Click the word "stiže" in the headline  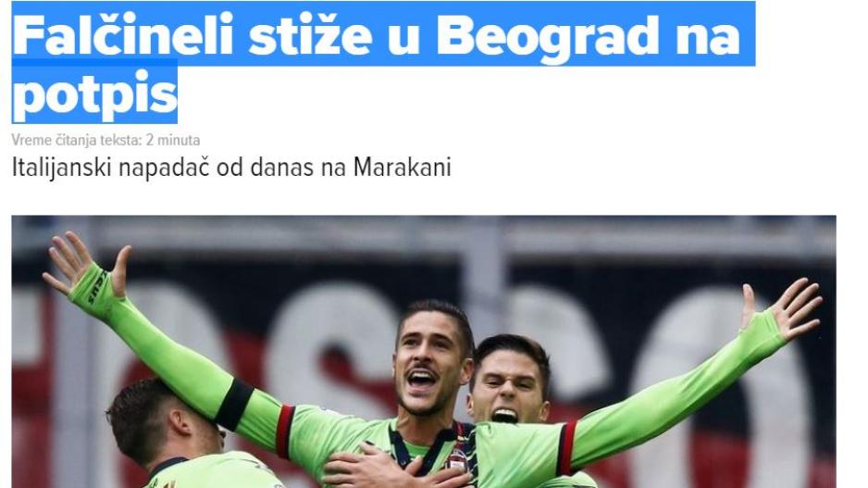click(310, 36)
